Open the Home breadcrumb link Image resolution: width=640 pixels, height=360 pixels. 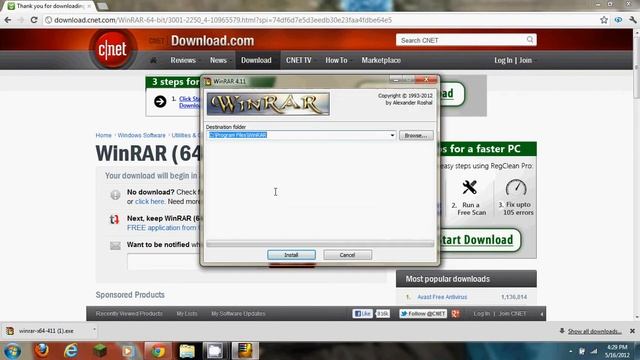pyautogui.click(x=103, y=135)
